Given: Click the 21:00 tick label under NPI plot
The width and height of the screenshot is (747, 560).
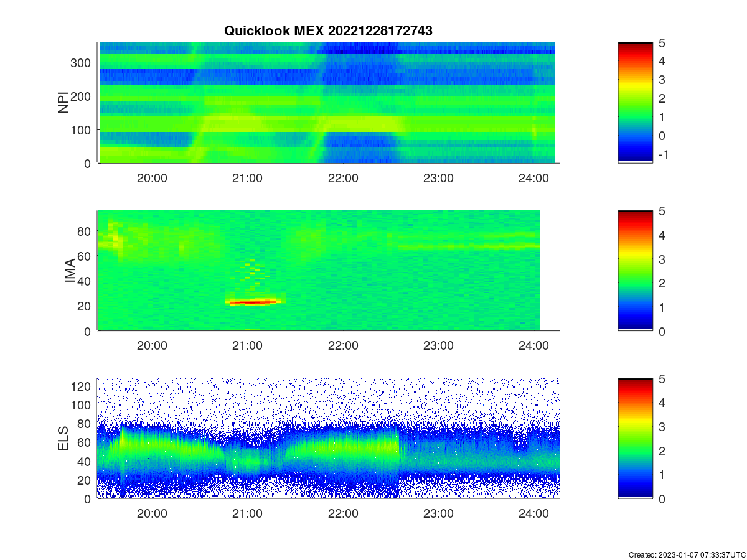Looking at the screenshot, I should [x=247, y=178].
